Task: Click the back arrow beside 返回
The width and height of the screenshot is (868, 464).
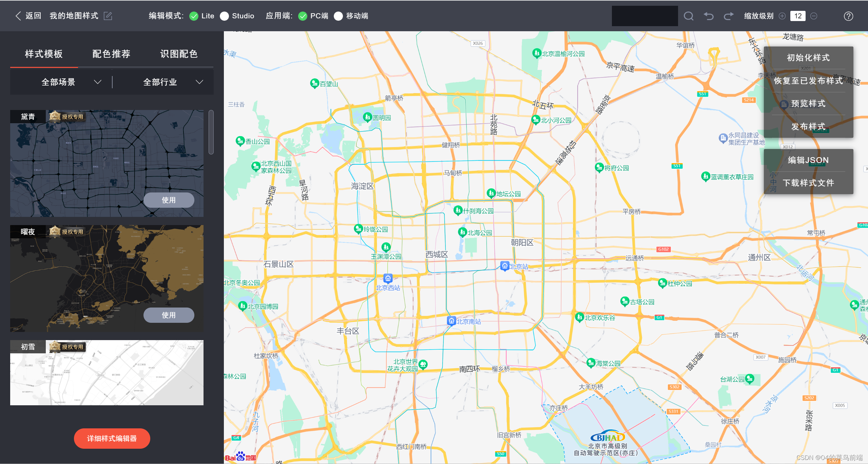Action: click(18, 16)
